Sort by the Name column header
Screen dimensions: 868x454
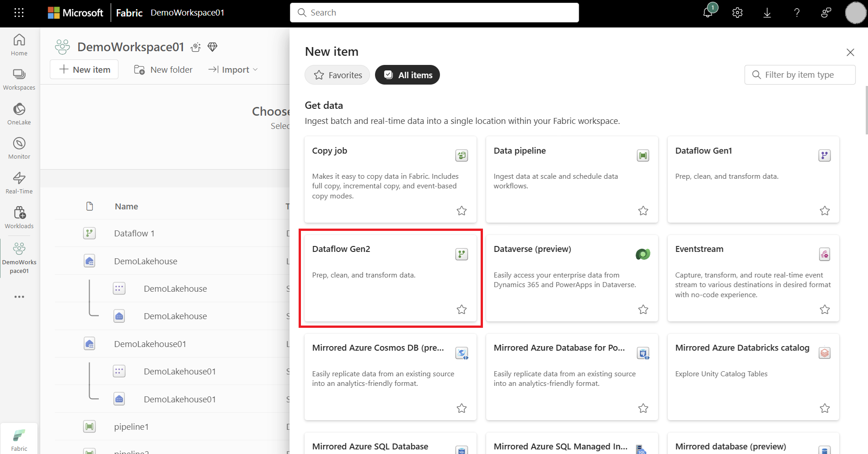pyautogui.click(x=126, y=207)
